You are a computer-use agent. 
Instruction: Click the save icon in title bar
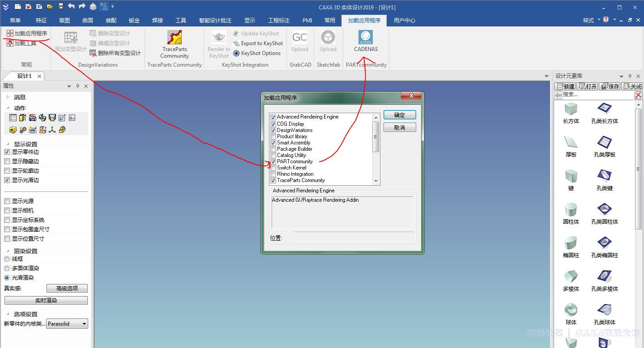[x=60, y=7]
